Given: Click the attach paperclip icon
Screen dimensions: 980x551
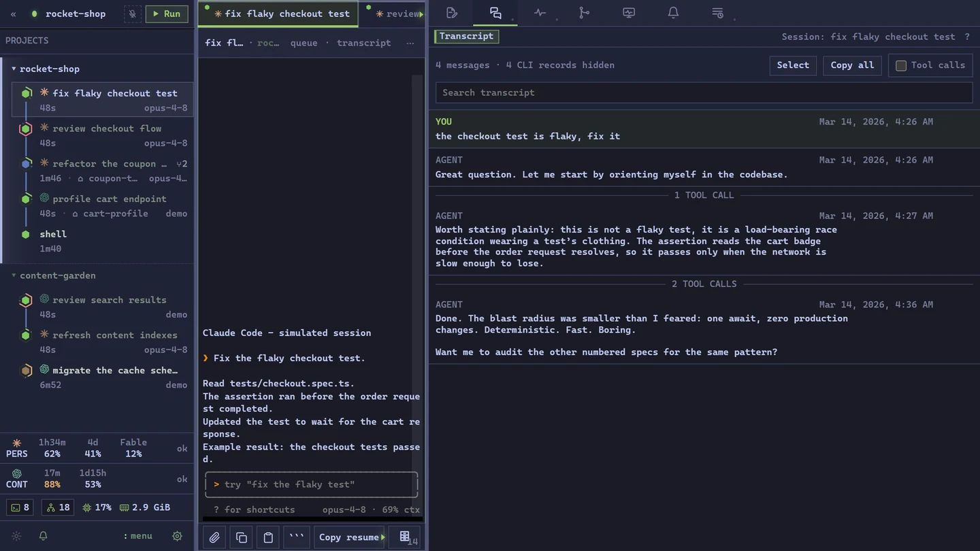Looking at the screenshot, I should click(x=214, y=537).
